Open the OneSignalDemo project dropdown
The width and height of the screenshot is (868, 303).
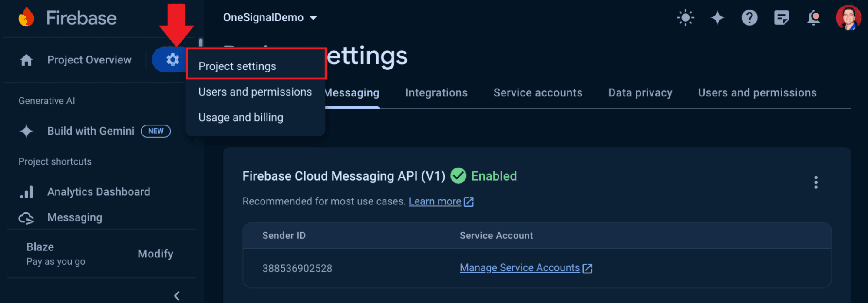[270, 18]
